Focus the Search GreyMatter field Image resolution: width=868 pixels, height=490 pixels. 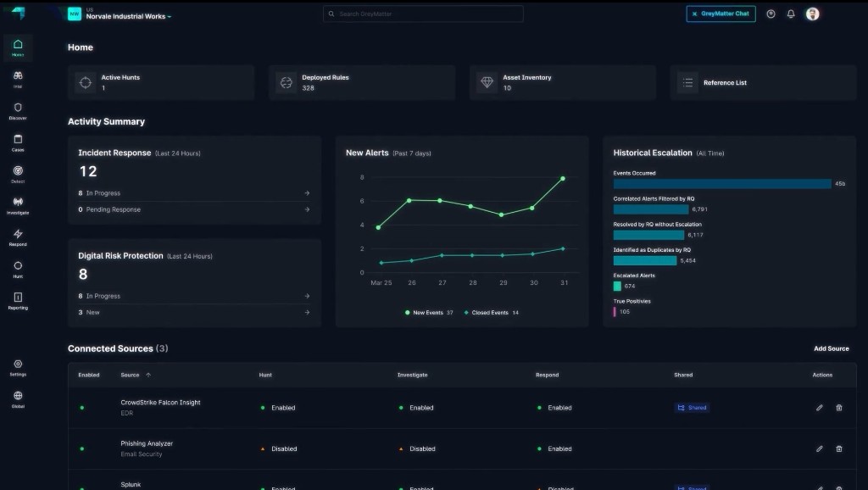(x=423, y=14)
